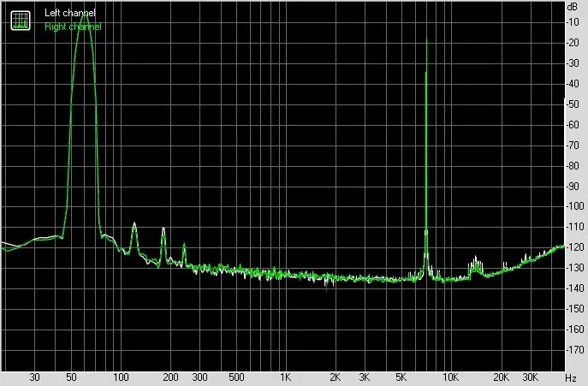This screenshot has height=386, width=588.
Task: Select the 'Right channel' legend label
Action: [73, 27]
